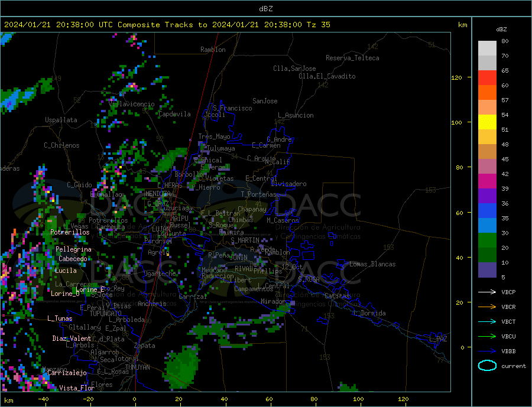Click the TUNUYAN label

point(137,367)
